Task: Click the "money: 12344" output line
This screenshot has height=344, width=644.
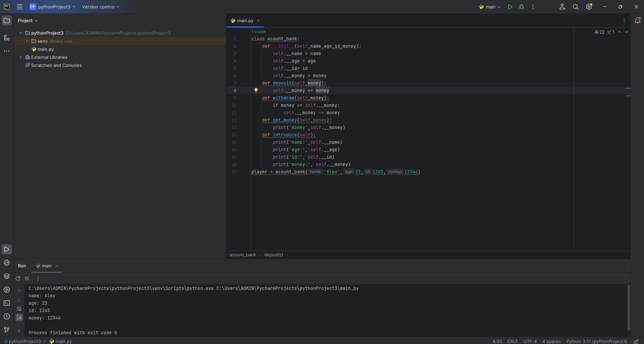Action: click(x=45, y=318)
